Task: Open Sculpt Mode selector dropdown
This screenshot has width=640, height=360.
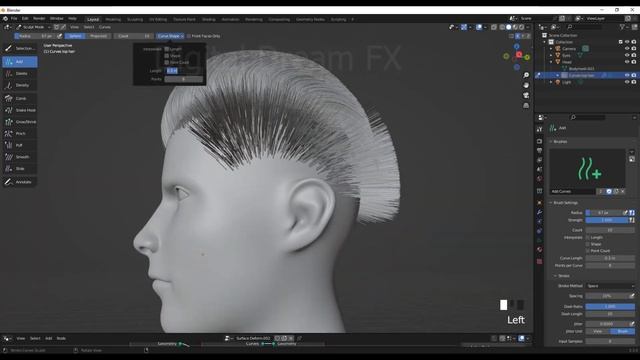Action: point(33,27)
